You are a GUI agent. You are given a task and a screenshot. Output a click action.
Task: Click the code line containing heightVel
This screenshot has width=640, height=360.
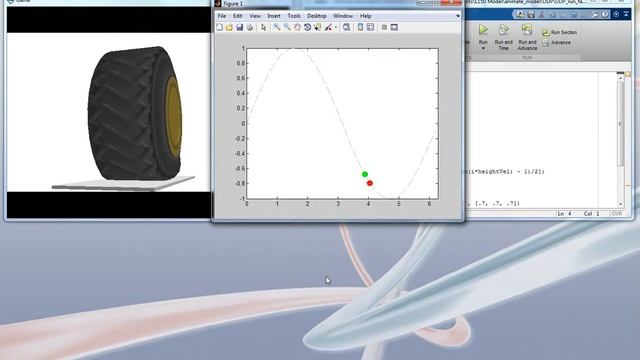pos(504,172)
